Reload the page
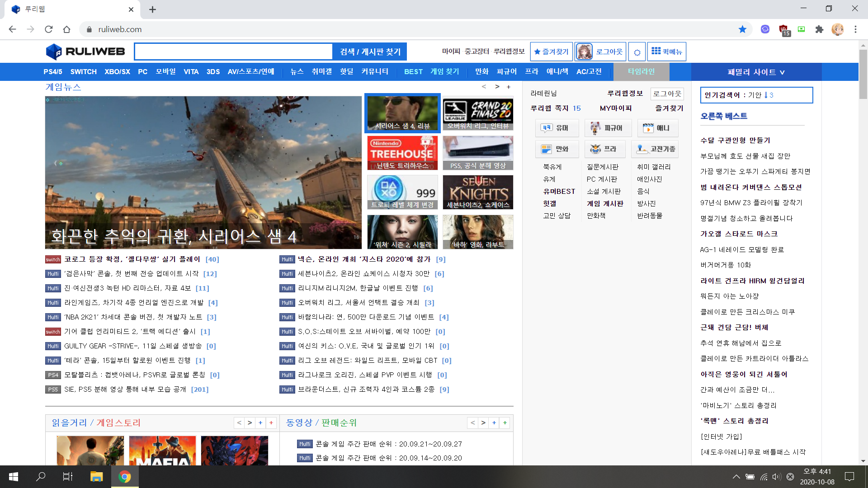 point(48,29)
